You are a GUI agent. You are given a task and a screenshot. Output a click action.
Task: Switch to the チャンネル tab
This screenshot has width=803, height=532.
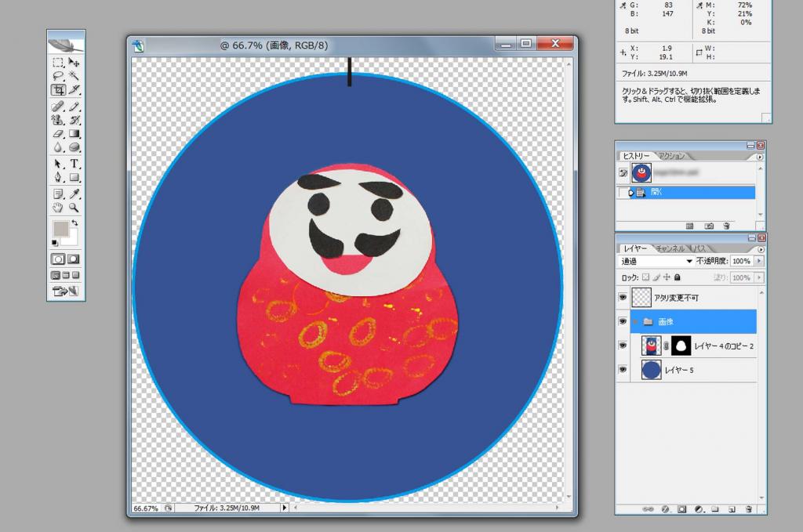(670, 247)
